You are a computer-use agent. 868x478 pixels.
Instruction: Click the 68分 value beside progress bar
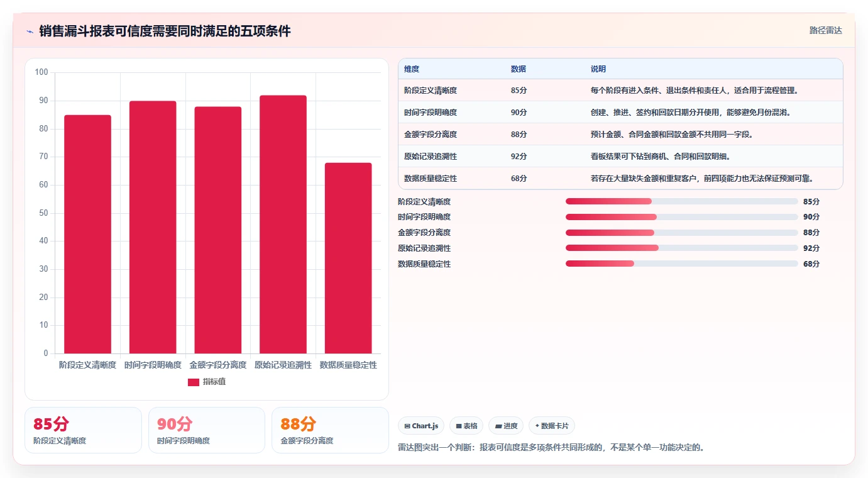point(811,264)
